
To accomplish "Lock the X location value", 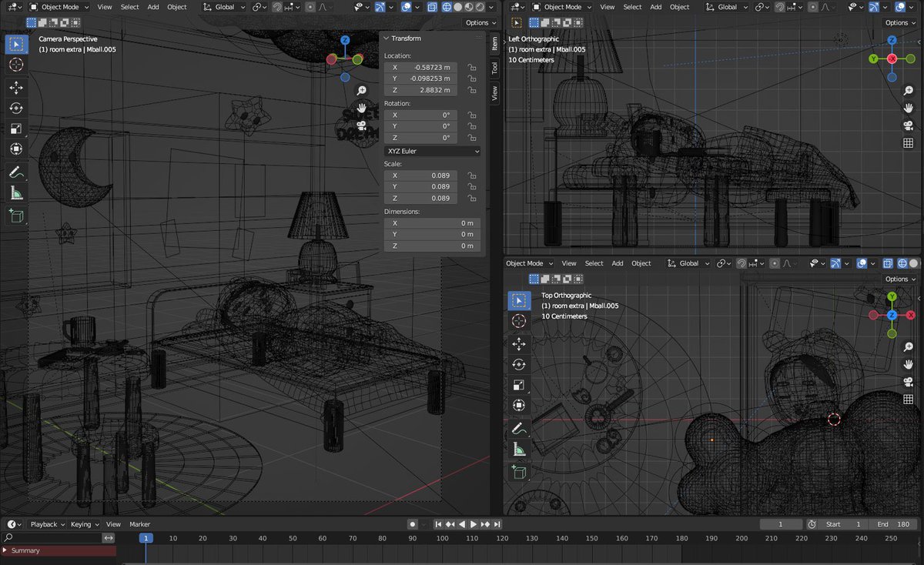I will (472, 67).
